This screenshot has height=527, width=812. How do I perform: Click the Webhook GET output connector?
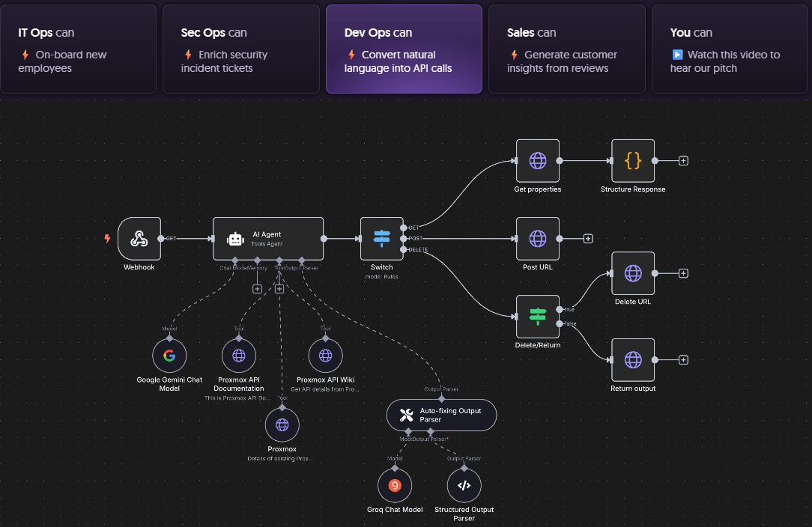(160, 239)
